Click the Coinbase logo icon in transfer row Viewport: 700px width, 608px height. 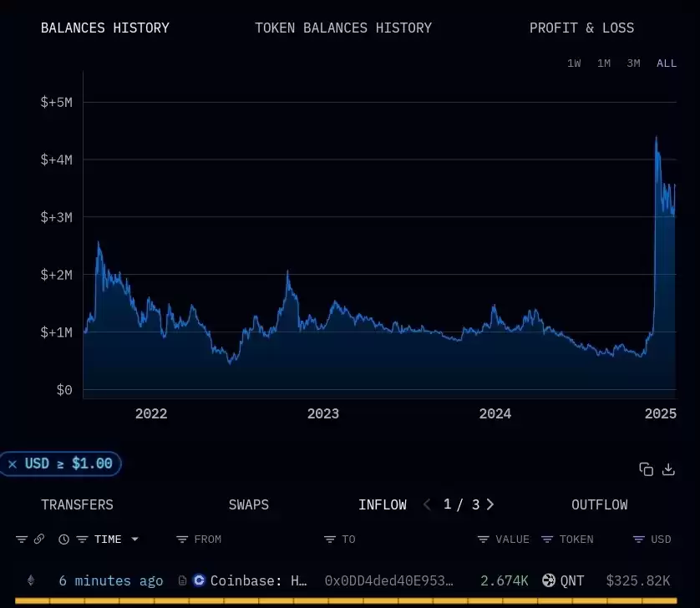[x=199, y=580]
